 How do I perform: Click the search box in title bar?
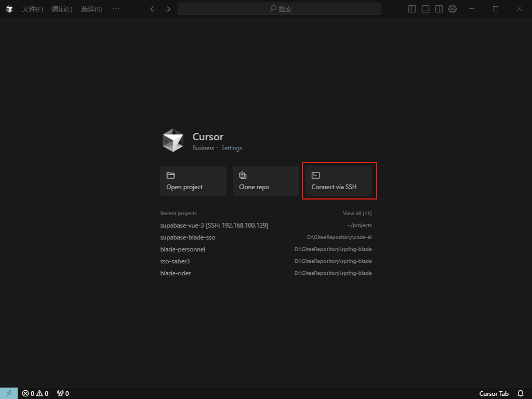tap(280, 9)
